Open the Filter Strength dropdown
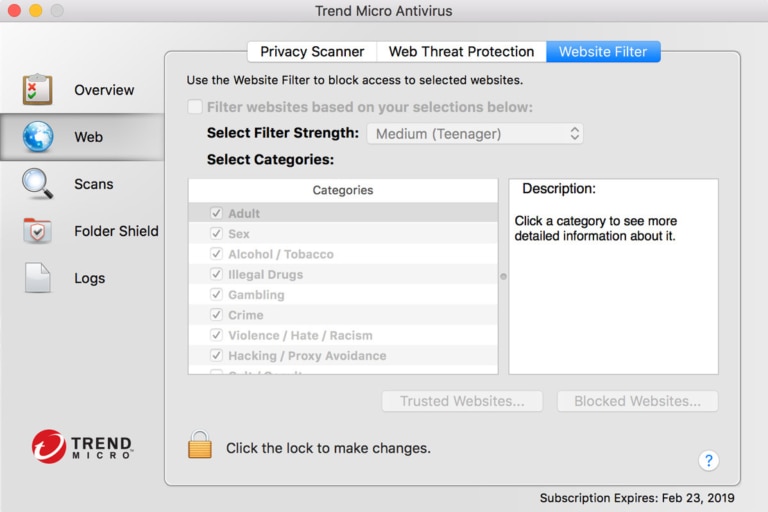768x512 pixels. click(x=475, y=133)
